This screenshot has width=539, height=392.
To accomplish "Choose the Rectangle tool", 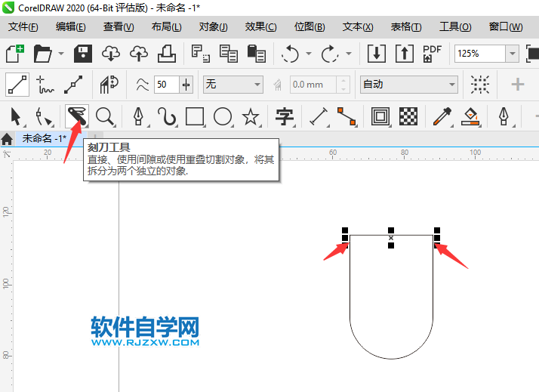I will point(195,116).
